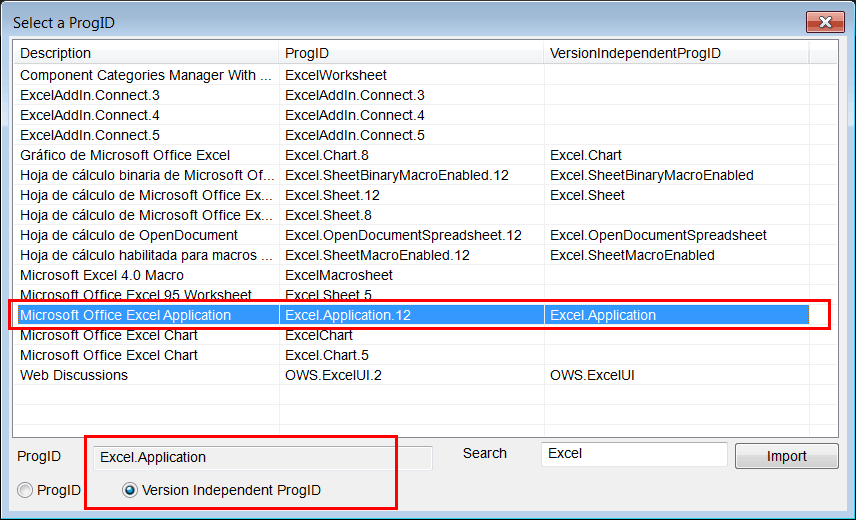Click the Excel.SheetMacroEnabled.12 cell
The height and width of the screenshot is (520, 856).
click(411, 255)
